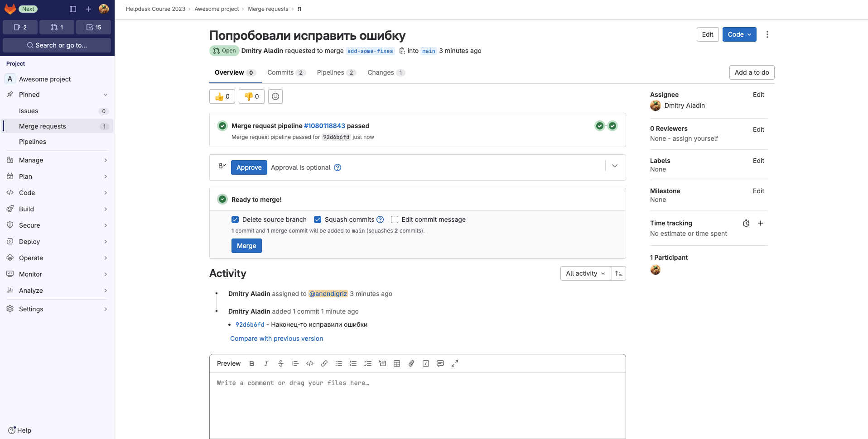Insert a link in the comment toolbar
Viewport: 868px width, 439px height.
(x=324, y=363)
